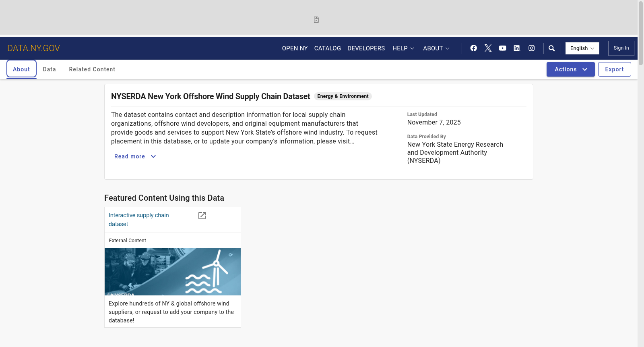Select the About tab
The height and width of the screenshot is (347, 644).
(x=21, y=69)
